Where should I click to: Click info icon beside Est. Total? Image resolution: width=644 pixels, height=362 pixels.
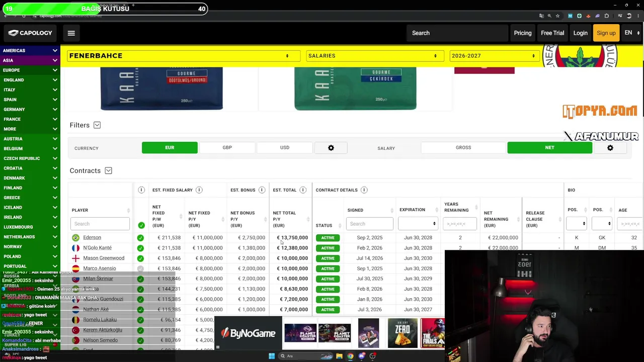(303, 190)
